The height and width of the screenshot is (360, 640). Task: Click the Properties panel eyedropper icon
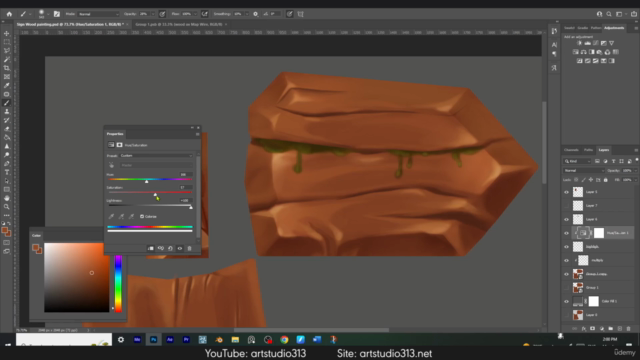111,216
